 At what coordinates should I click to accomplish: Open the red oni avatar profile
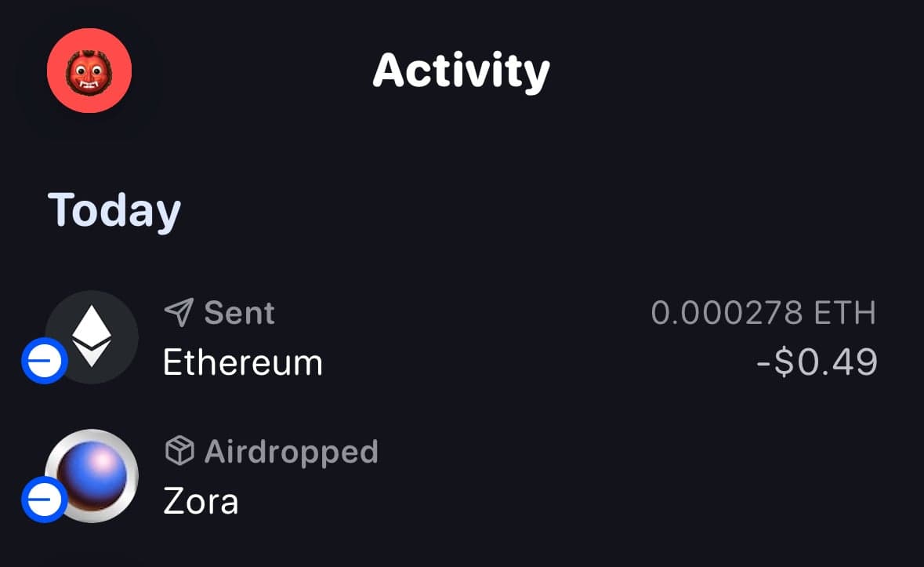coord(89,71)
